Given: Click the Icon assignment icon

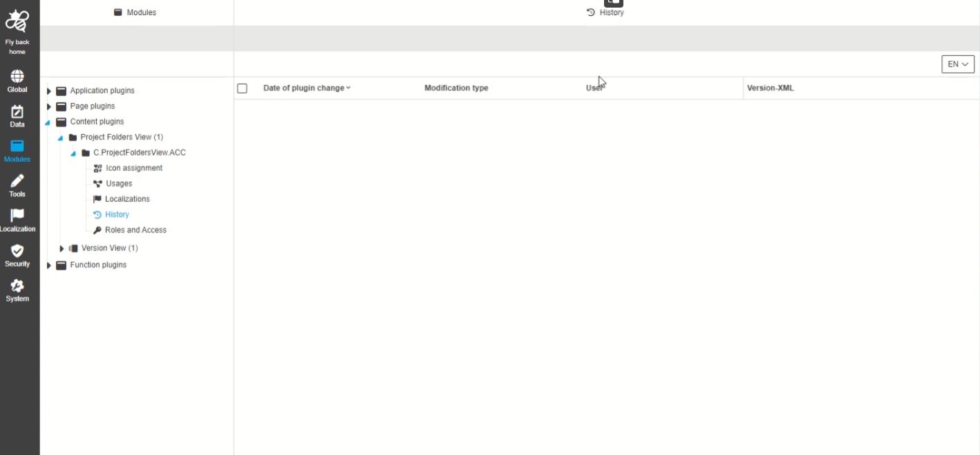Looking at the screenshot, I should 97,168.
